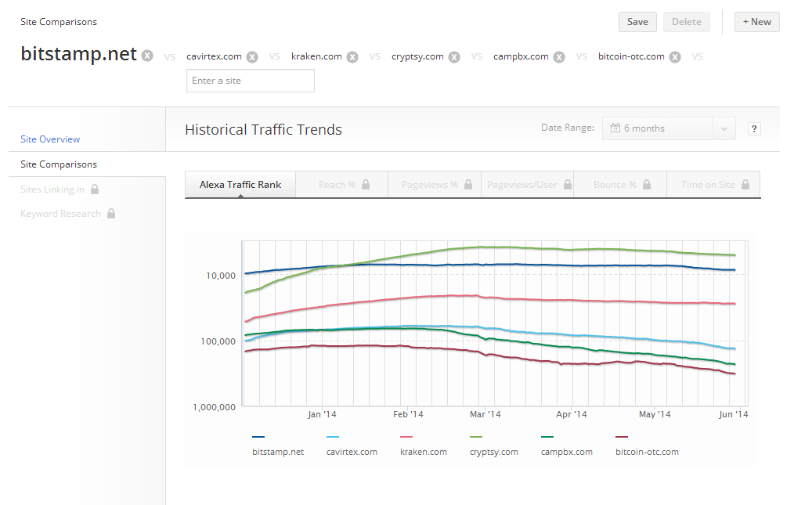
Task: Remove bitcoin-otc.com using its X icon
Action: click(x=675, y=57)
